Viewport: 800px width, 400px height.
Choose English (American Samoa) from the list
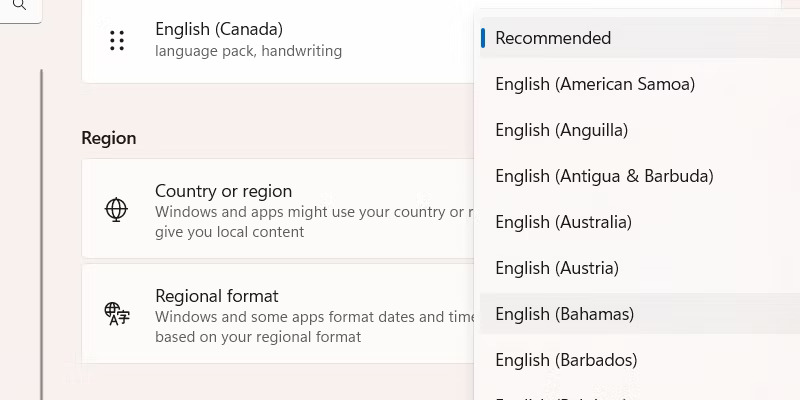(595, 84)
